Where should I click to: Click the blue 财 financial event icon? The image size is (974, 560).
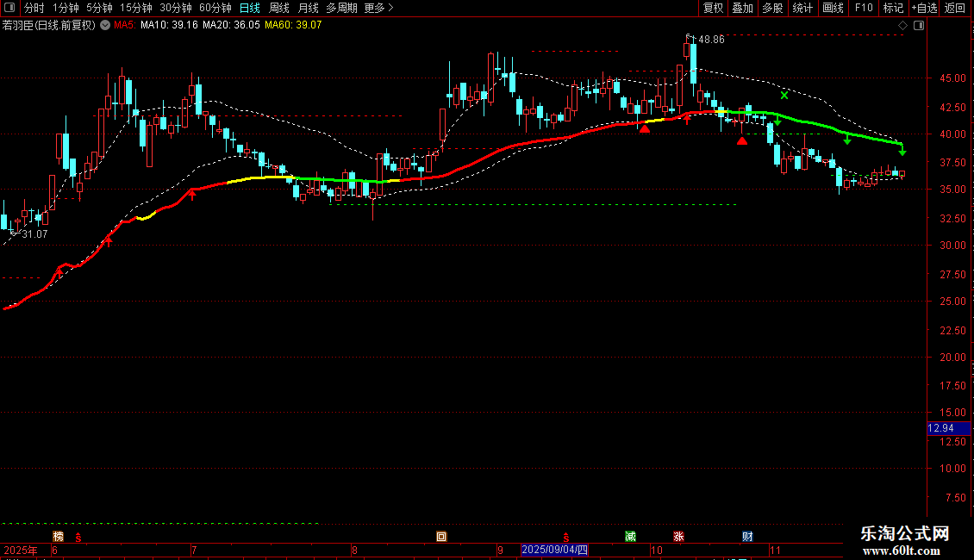click(747, 537)
